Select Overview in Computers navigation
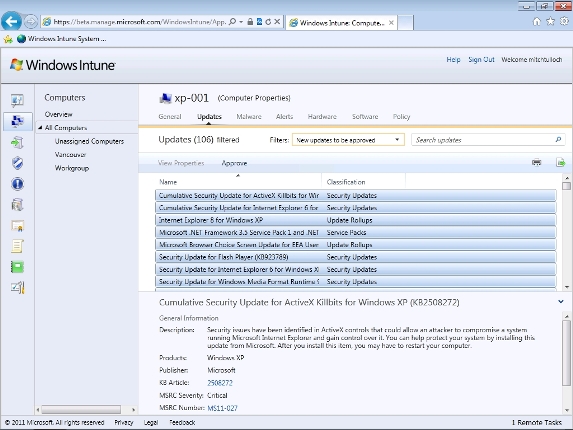This screenshot has height=430, width=573. click(58, 114)
